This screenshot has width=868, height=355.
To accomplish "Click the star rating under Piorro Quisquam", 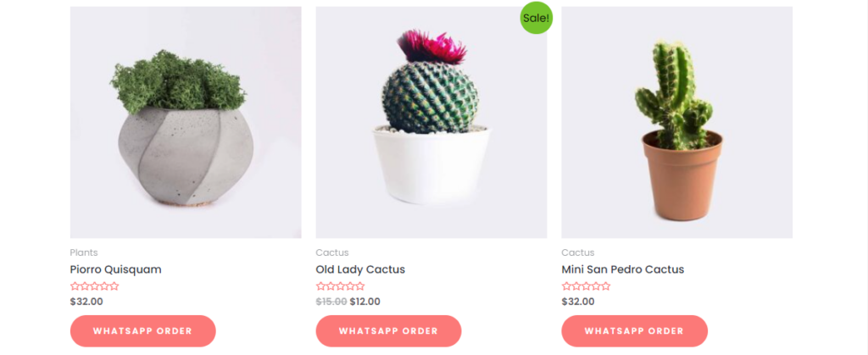I will [x=94, y=286].
